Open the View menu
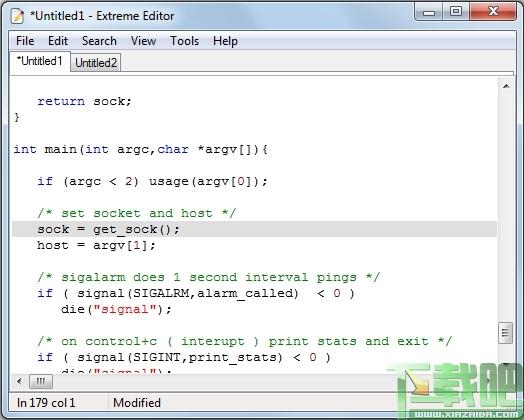This screenshot has height=420, width=524. pyautogui.click(x=143, y=41)
